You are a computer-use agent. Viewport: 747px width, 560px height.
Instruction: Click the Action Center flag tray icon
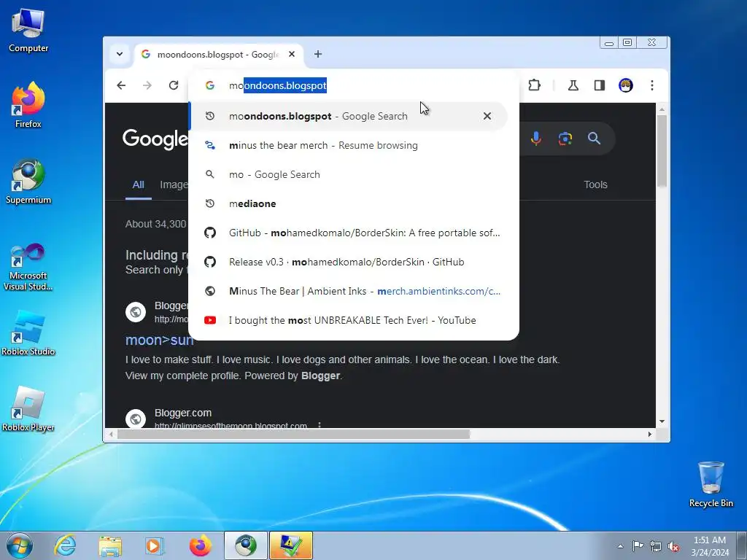[638, 546]
